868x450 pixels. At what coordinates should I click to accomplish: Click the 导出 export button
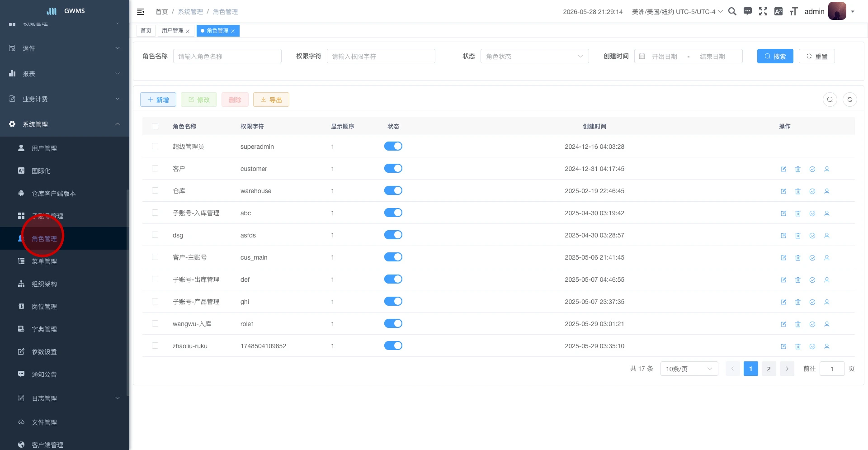pyautogui.click(x=271, y=99)
